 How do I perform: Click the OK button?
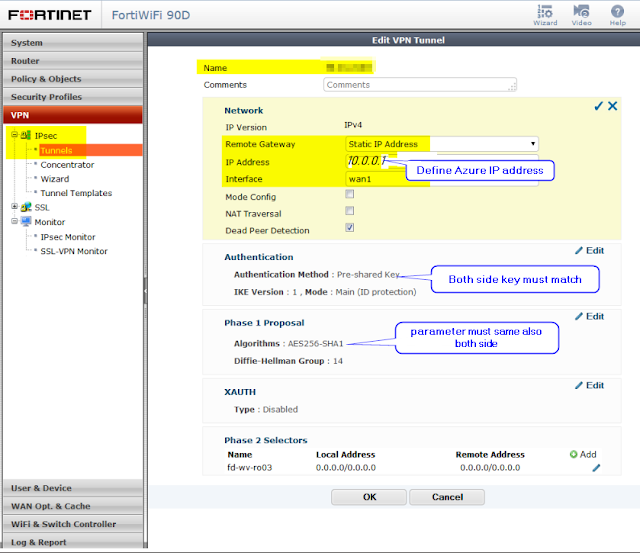tap(369, 497)
